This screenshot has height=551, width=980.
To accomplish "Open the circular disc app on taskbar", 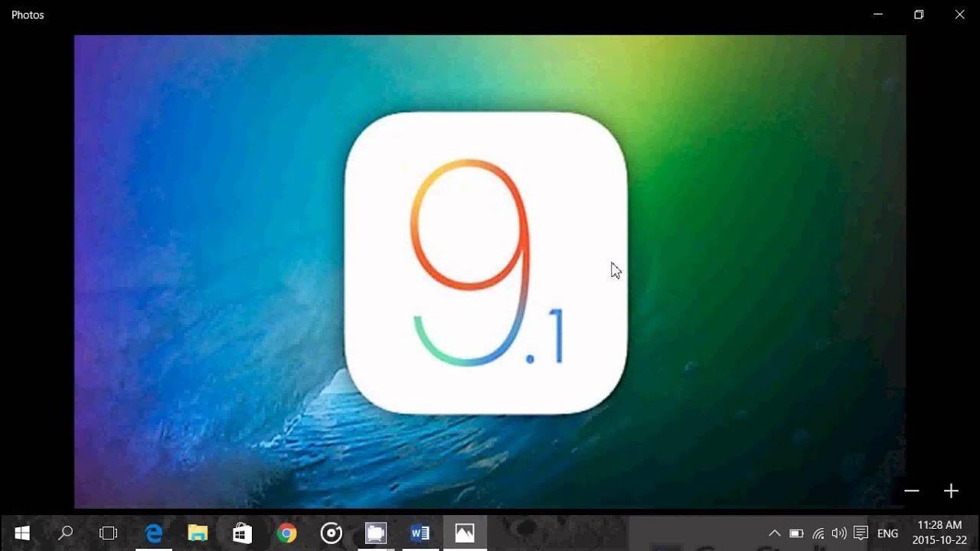I will click(332, 533).
